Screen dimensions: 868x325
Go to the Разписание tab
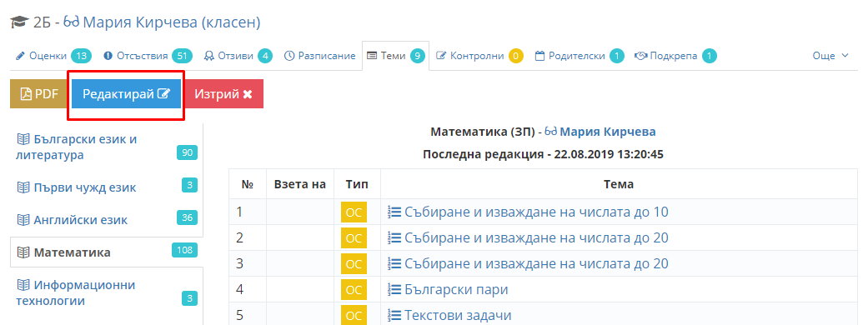[x=319, y=56]
